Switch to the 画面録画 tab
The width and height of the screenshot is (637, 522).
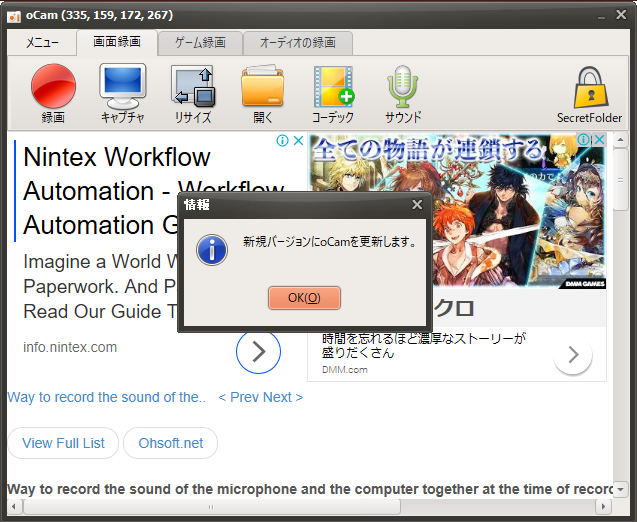[117, 42]
